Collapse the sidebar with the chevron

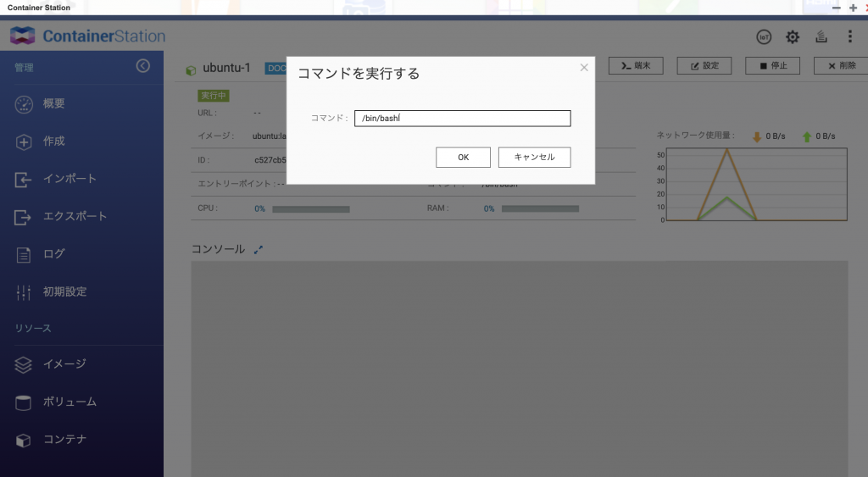(142, 66)
